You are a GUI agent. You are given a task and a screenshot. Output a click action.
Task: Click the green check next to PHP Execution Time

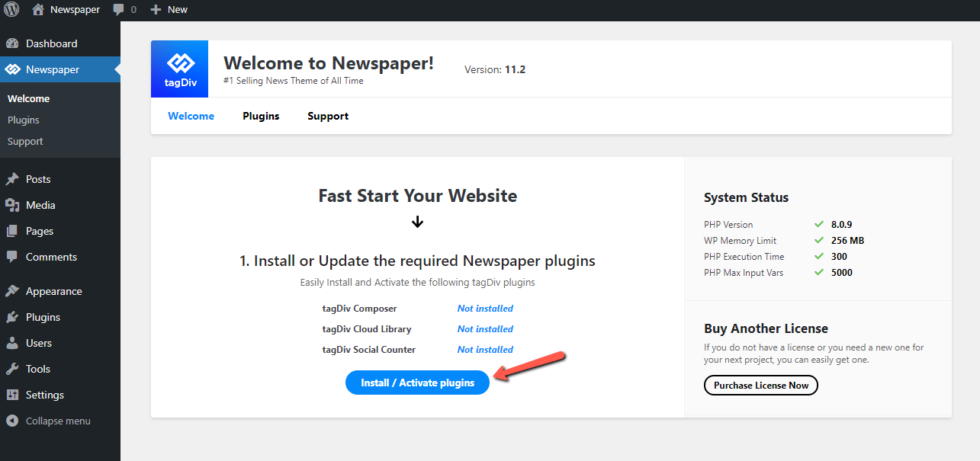(818, 257)
